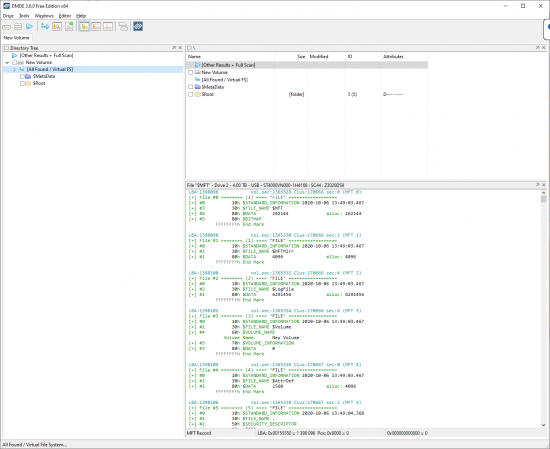Expand the All Found / Virtual FS node
The image size is (550, 449).
(x=14, y=69)
